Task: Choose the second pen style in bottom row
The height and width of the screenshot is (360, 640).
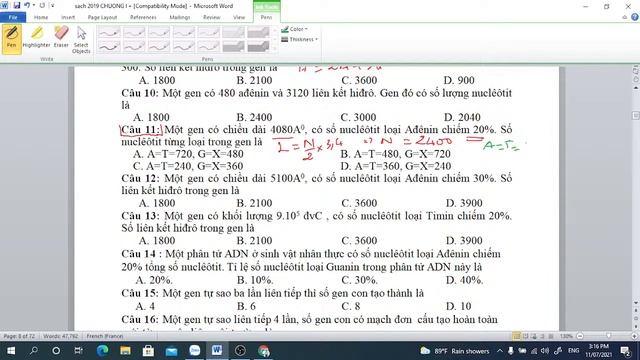Action: click(x=134, y=47)
